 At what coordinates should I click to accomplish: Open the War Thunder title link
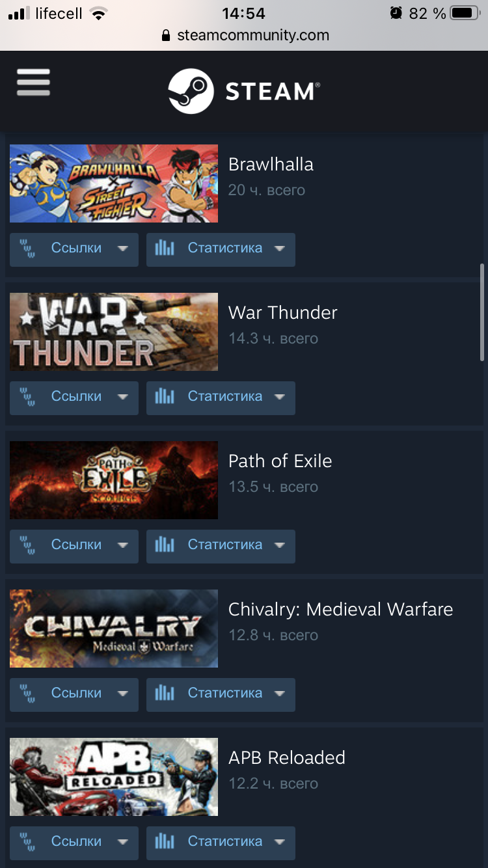click(x=283, y=313)
